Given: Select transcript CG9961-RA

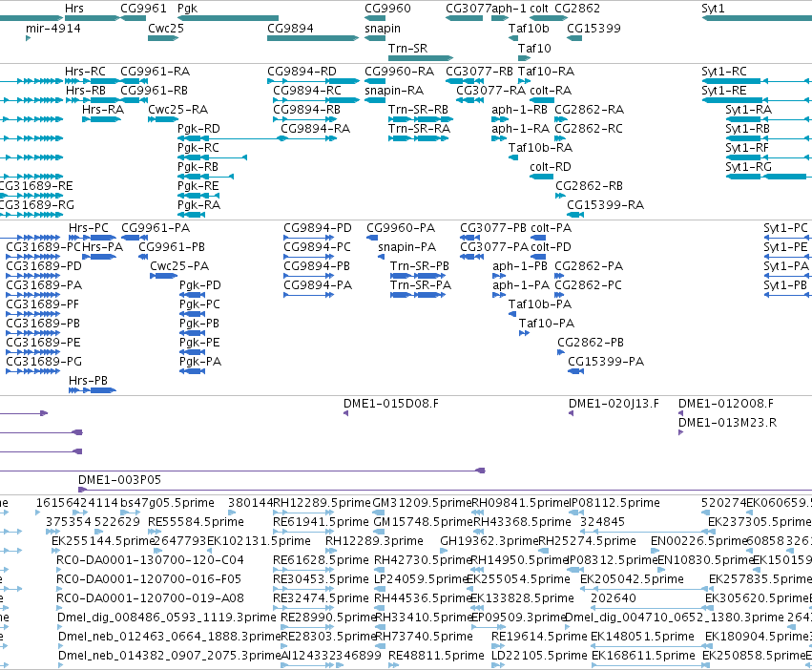Looking at the screenshot, I should tap(155, 71).
